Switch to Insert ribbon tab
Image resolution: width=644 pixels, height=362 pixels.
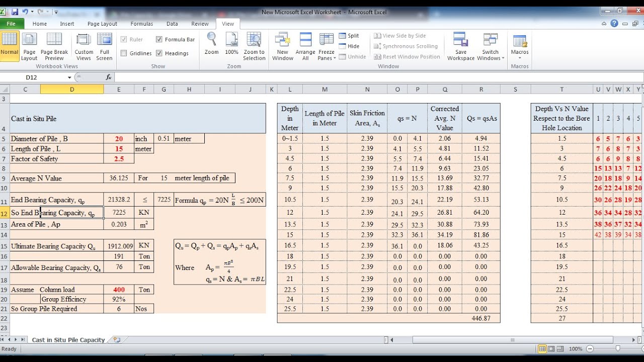(67, 24)
